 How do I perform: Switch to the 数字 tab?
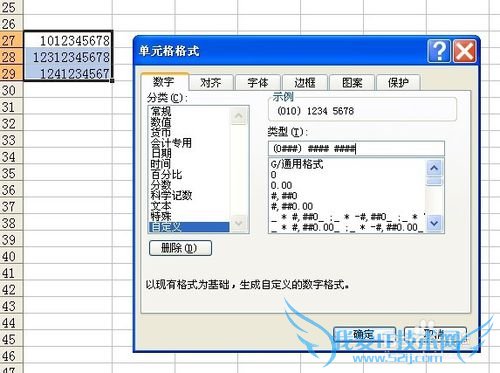tap(164, 82)
